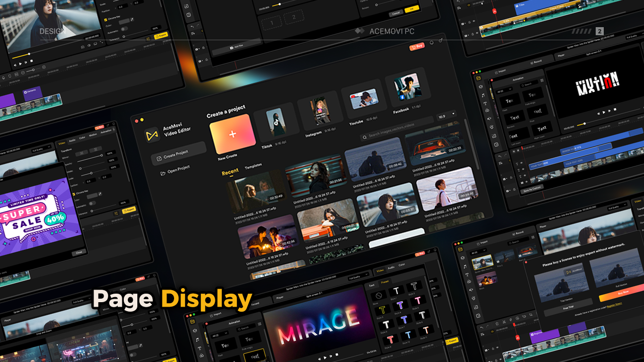644x362 pixels.
Task: Open the All (4) dropdown in license dialog window
Action: click(x=479, y=251)
